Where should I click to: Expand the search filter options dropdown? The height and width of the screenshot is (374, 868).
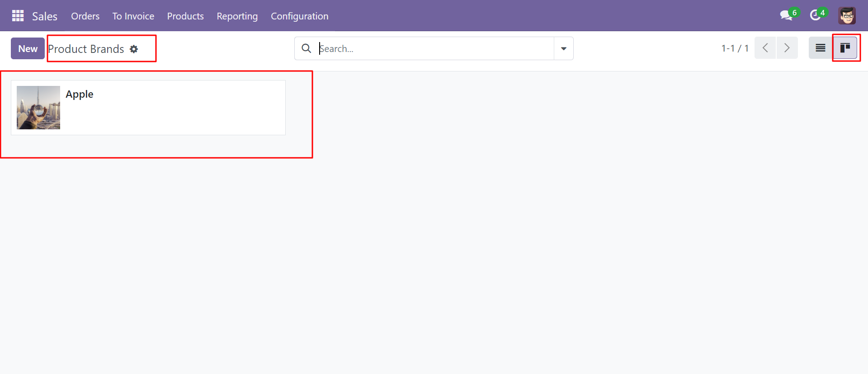coord(564,48)
